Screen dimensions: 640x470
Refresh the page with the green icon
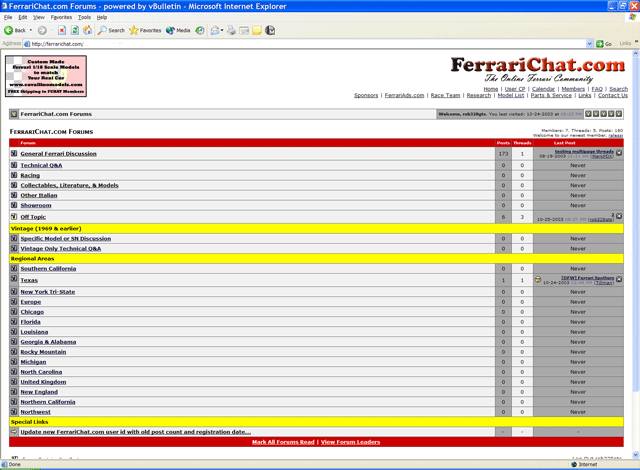tap(75, 30)
